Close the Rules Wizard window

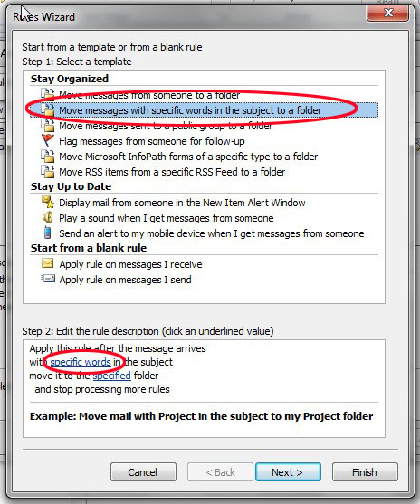388,13
